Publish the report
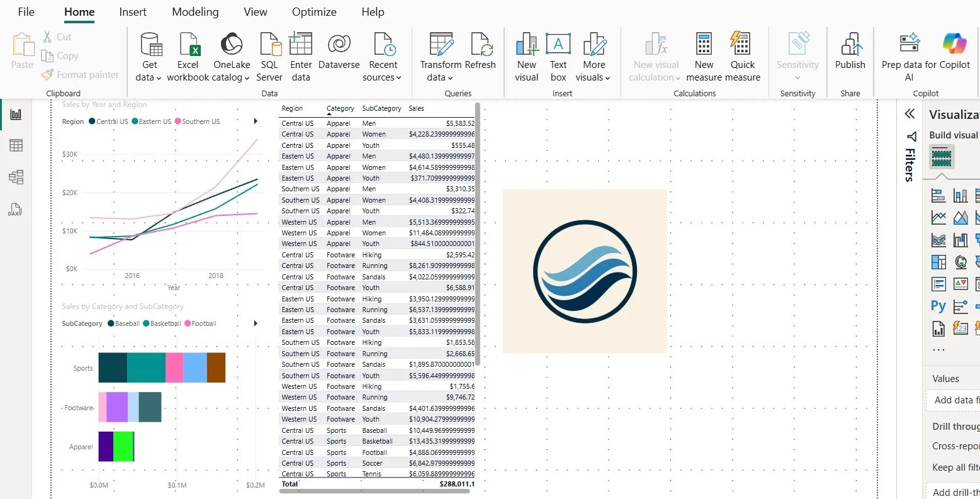This screenshot has width=980, height=499. (850, 52)
